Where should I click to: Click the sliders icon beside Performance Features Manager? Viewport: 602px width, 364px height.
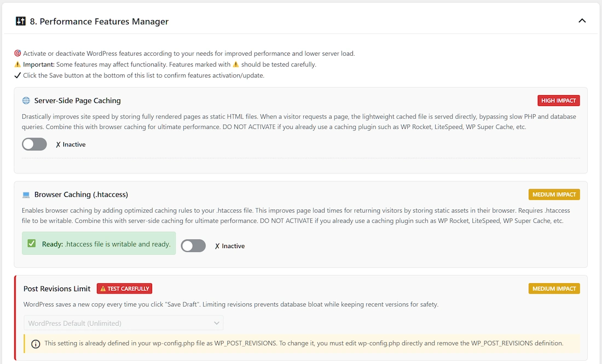[20, 21]
